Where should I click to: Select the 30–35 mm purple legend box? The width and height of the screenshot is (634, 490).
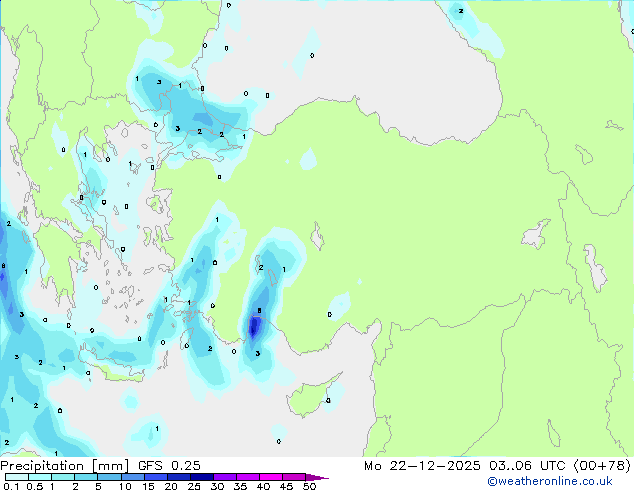coord(225,477)
